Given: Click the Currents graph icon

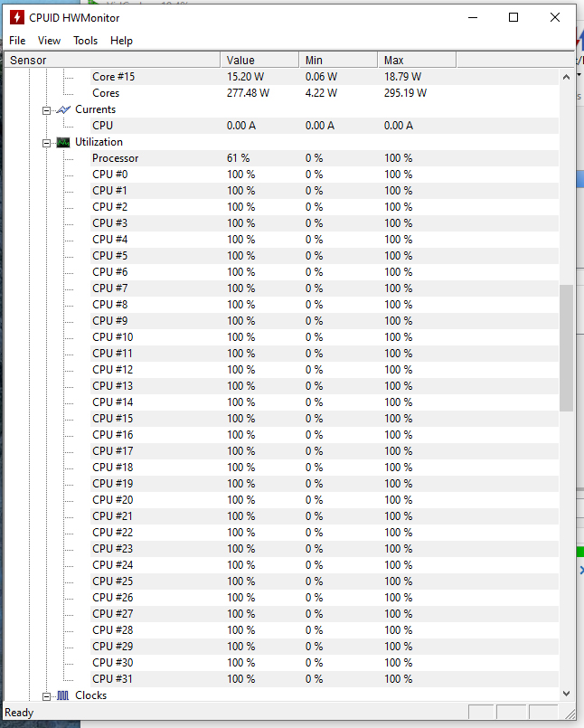Looking at the screenshot, I should pos(63,109).
